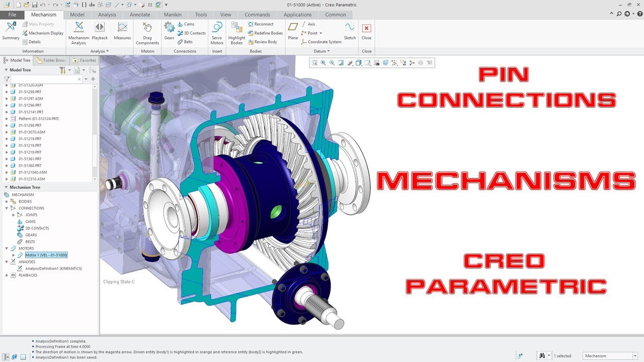Select 3D CONTACTS in Mechanism Tree
The width and height of the screenshot is (644, 362).
click(x=37, y=228)
